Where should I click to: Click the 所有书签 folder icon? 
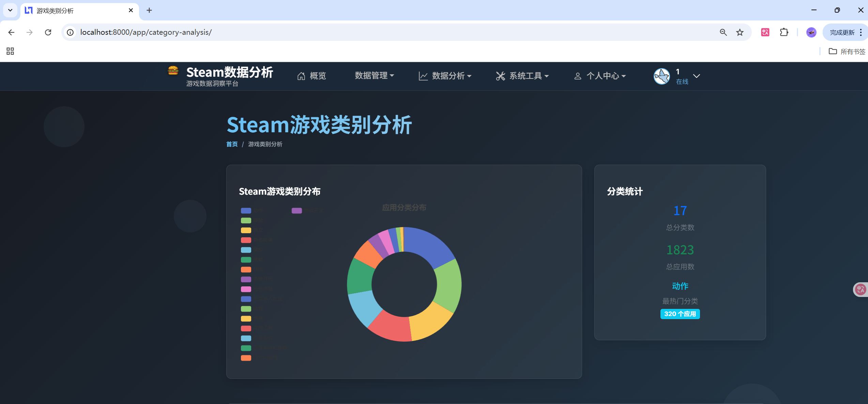click(833, 51)
